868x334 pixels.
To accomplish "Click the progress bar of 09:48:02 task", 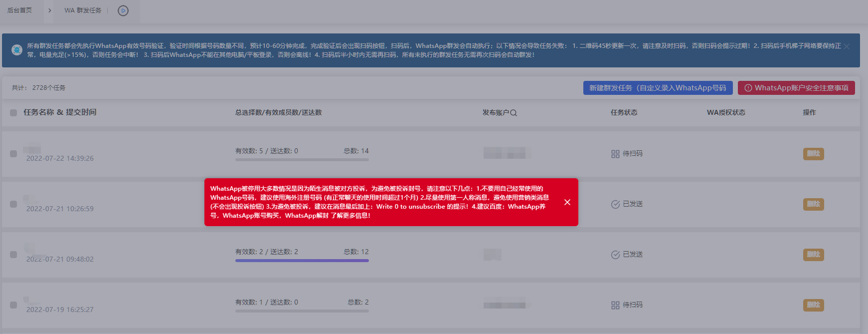I will point(302,261).
